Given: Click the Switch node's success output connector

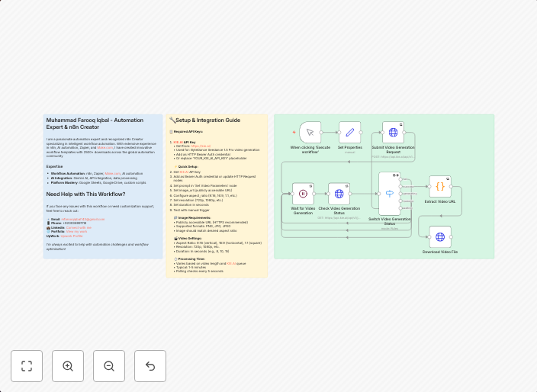Looking at the screenshot, I should [x=402, y=186].
